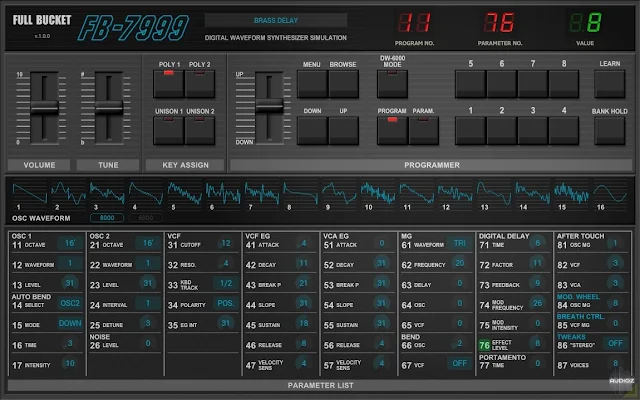Open VCF KBD track 1/2 value
This screenshot has width=640, height=400.
tap(226, 283)
